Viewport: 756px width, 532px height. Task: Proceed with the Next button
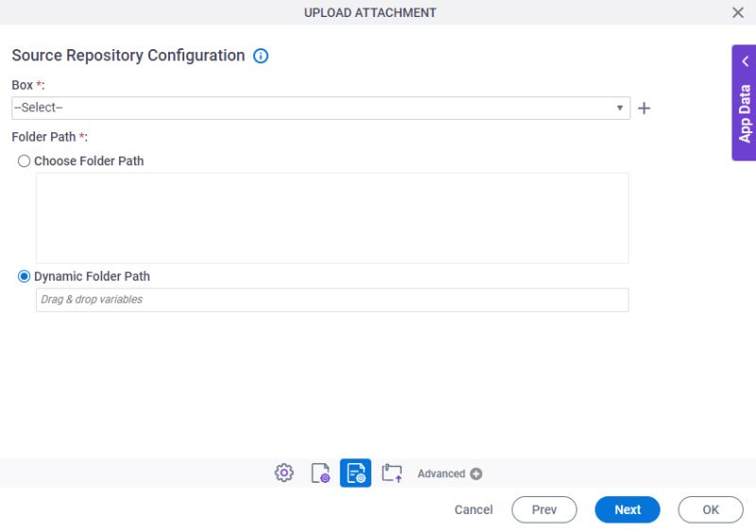627,509
